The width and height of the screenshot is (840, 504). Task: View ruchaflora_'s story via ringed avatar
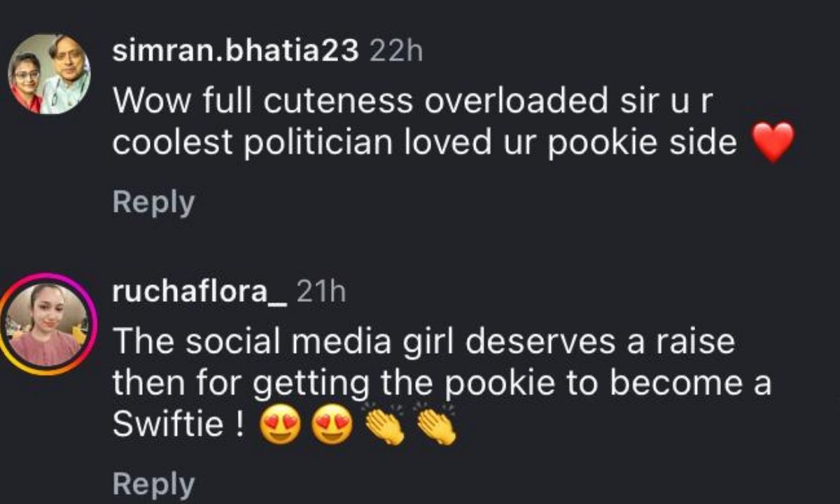[x=49, y=324]
